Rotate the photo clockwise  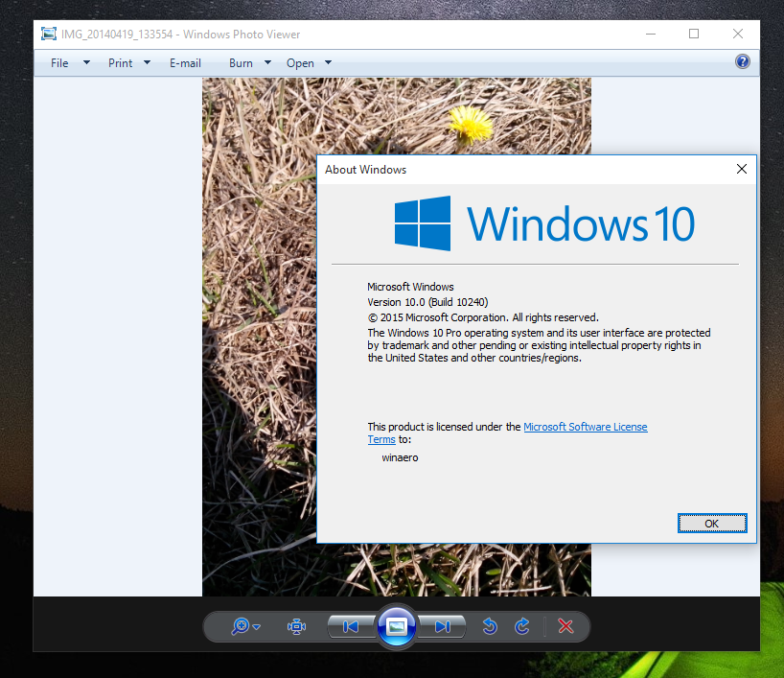(x=522, y=626)
